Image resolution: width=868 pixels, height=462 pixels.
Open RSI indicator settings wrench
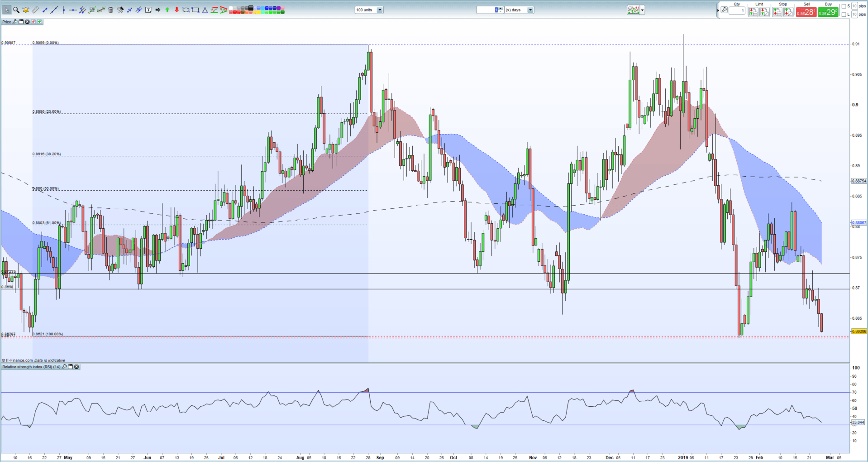(x=64, y=367)
